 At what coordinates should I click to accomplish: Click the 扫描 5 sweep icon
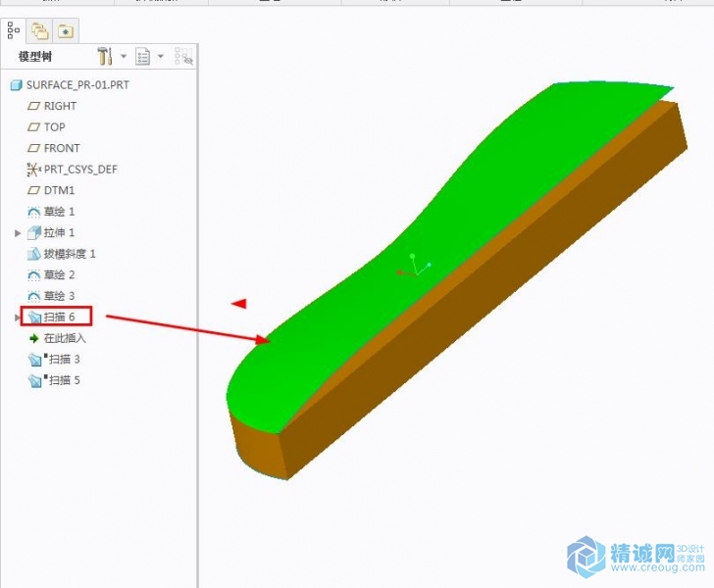click(34, 380)
